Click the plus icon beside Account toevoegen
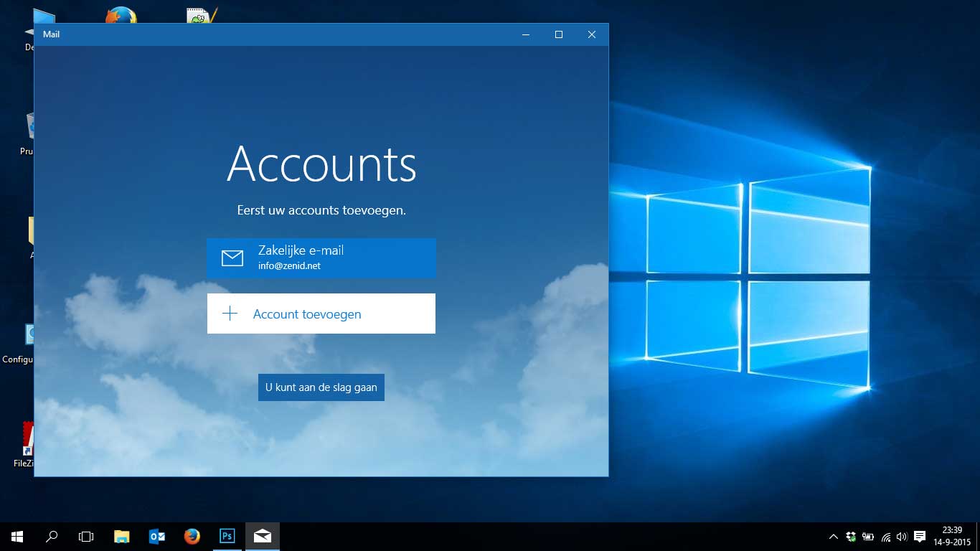The width and height of the screenshot is (980, 551). click(x=230, y=314)
